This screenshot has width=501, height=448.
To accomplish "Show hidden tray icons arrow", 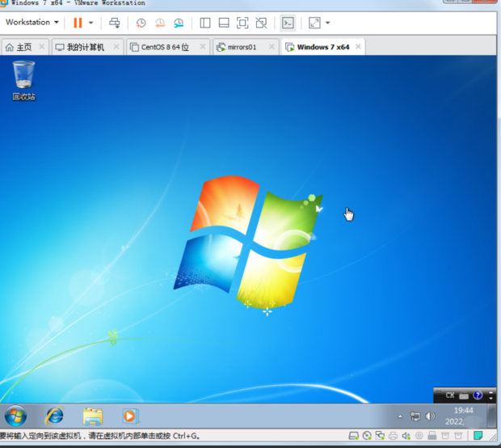I will click(400, 416).
